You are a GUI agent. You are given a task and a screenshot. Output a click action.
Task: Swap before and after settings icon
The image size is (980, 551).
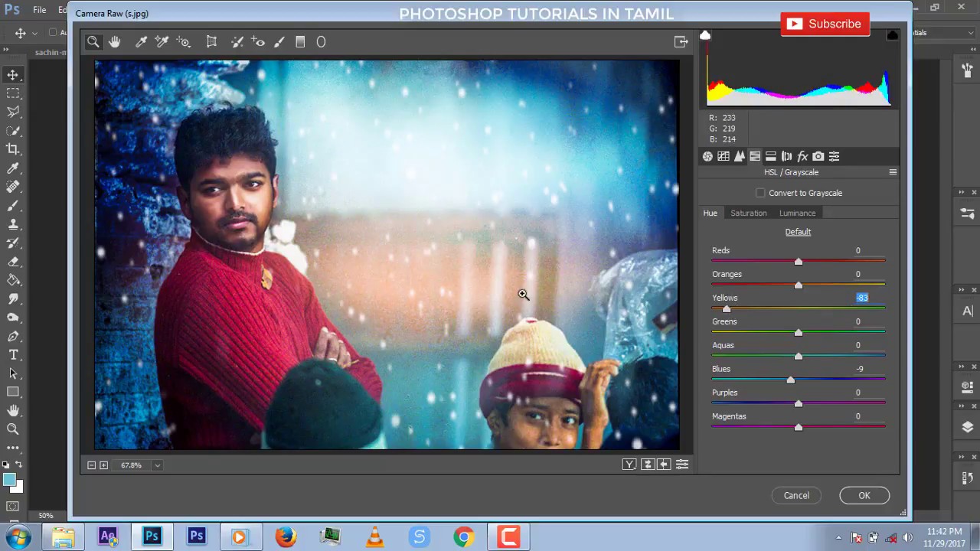pos(647,465)
